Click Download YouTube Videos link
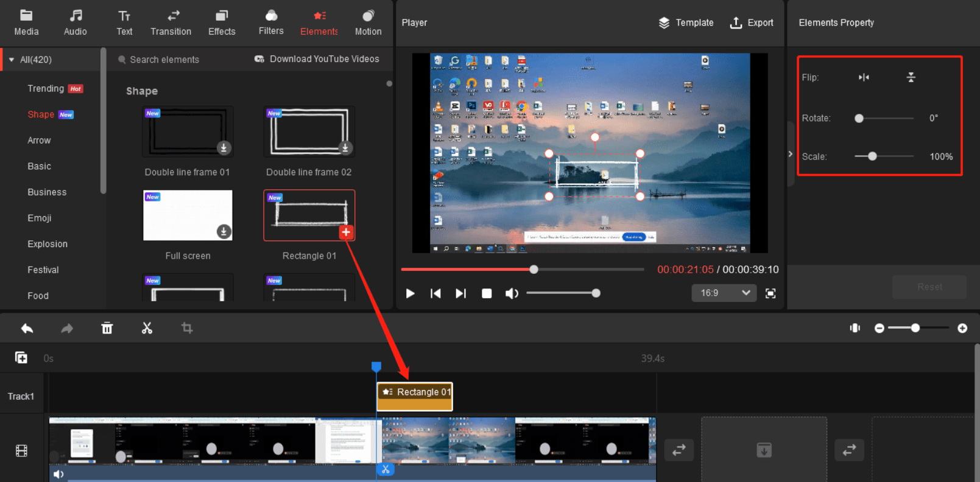 tap(317, 59)
